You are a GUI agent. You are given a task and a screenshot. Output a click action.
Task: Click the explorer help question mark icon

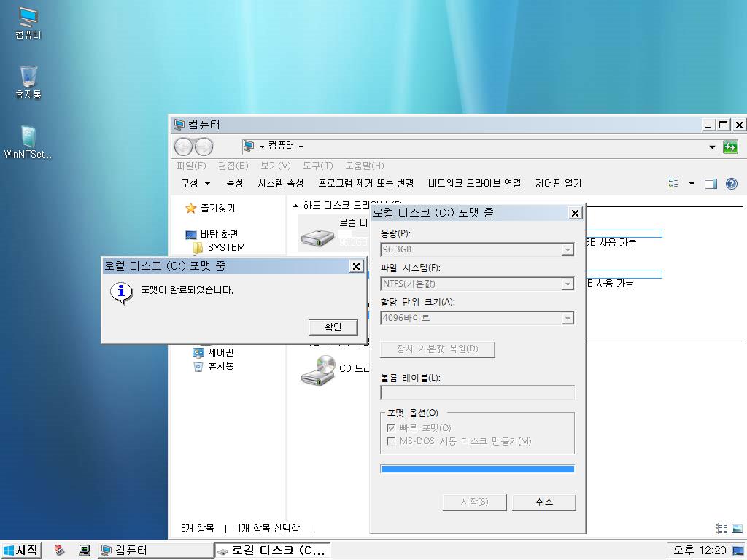(x=731, y=184)
